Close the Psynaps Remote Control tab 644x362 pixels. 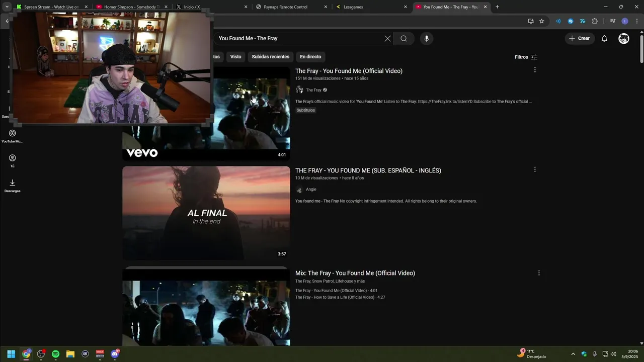[326, 7]
